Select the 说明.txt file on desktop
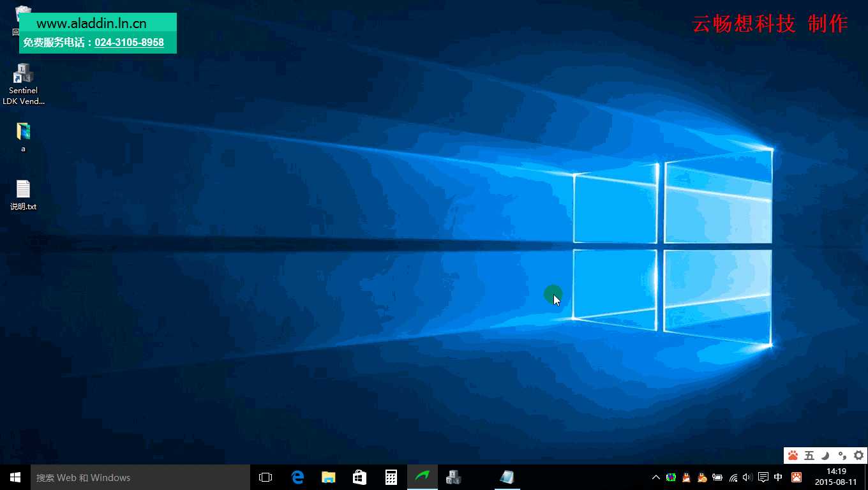Viewport: 868px width, 490px height. 24,195
